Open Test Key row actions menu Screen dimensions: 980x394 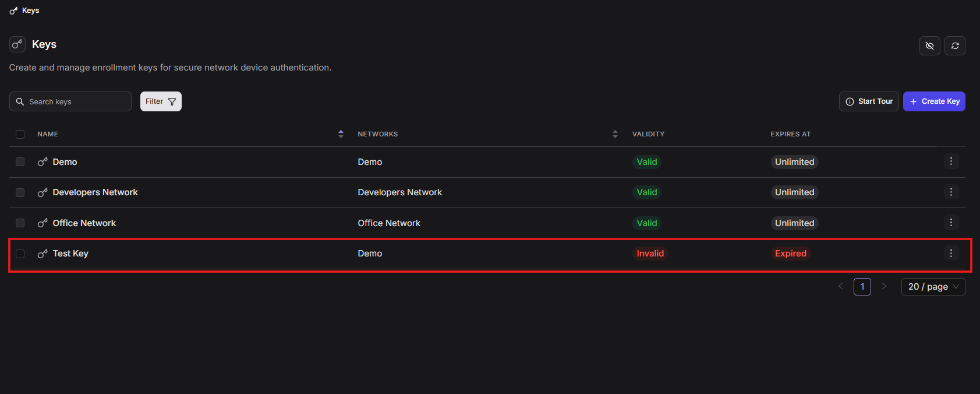click(951, 253)
